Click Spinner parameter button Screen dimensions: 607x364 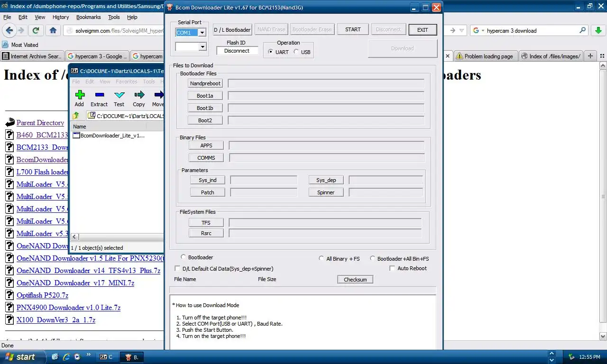(x=326, y=192)
